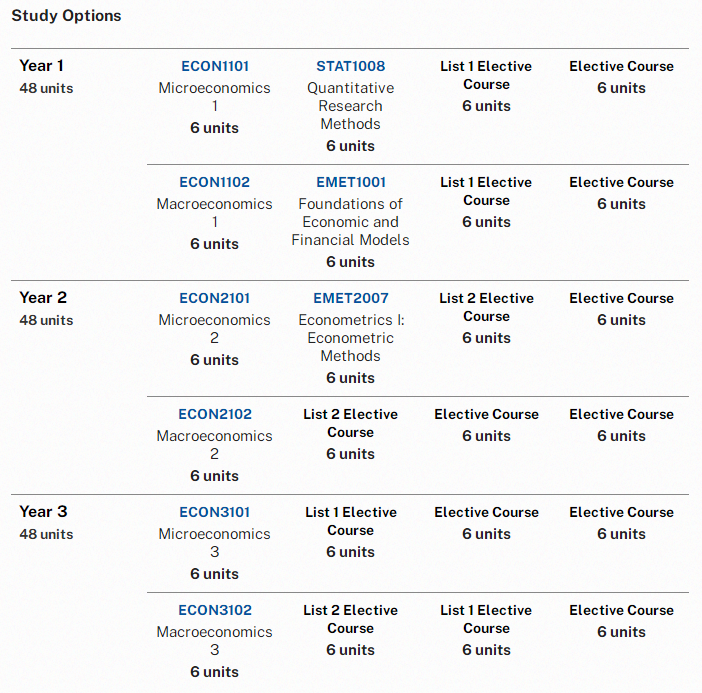Click the Year 3 row label
Viewport: 702px width, 693px height.
pyautogui.click(x=43, y=512)
